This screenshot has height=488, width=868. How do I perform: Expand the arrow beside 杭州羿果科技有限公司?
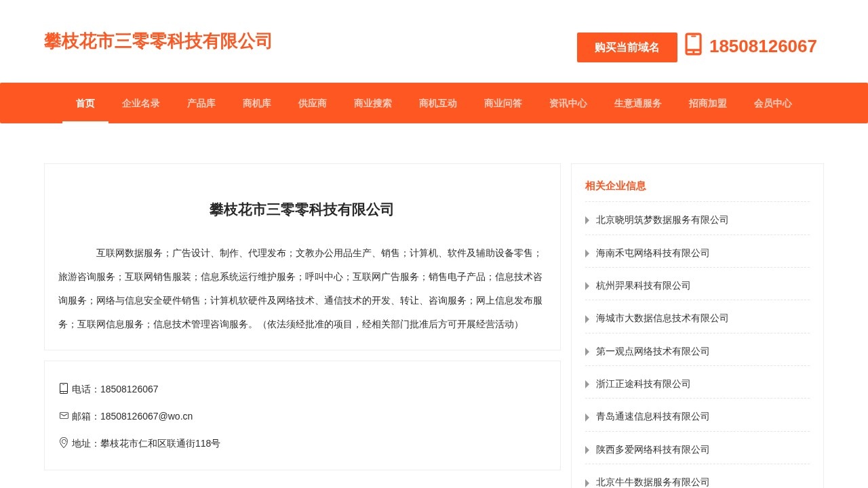[x=587, y=285]
